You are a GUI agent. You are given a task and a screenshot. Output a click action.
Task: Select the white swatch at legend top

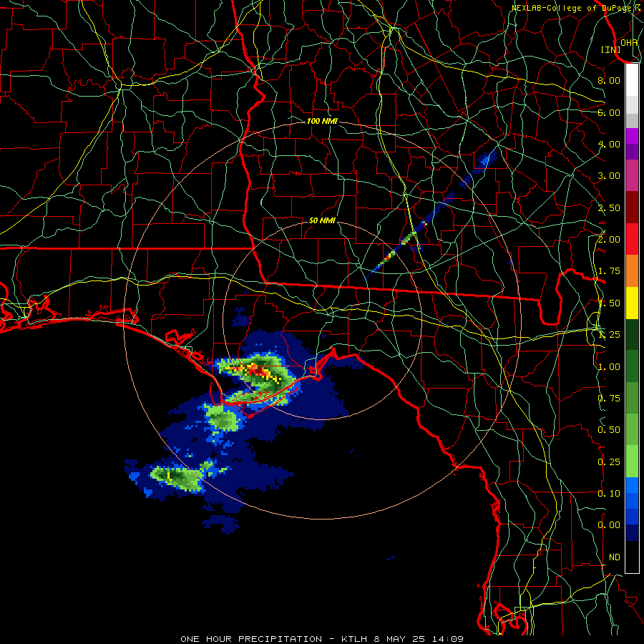click(632, 80)
